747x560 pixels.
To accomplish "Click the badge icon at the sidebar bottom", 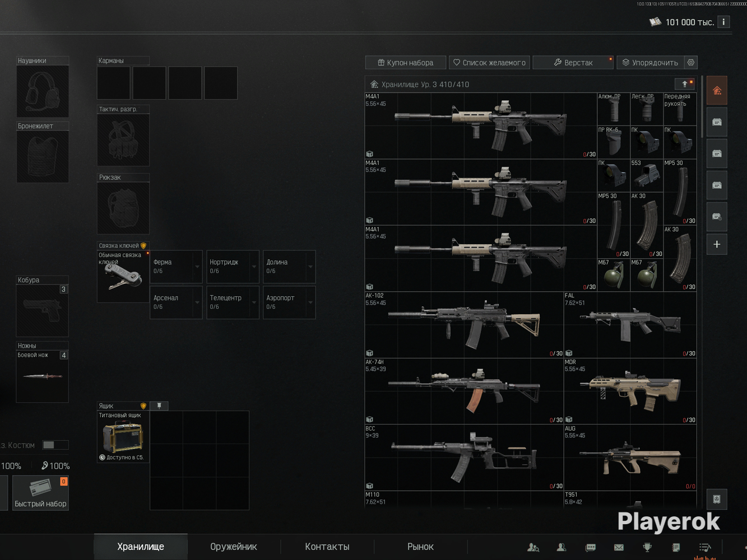I will [x=717, y=499].
